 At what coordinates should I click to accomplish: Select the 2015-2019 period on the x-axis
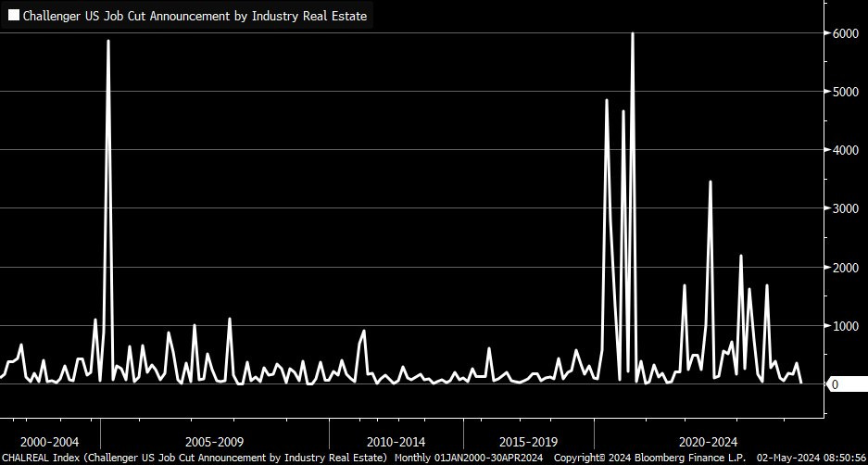pyautogui.click(x=528, y=441)
